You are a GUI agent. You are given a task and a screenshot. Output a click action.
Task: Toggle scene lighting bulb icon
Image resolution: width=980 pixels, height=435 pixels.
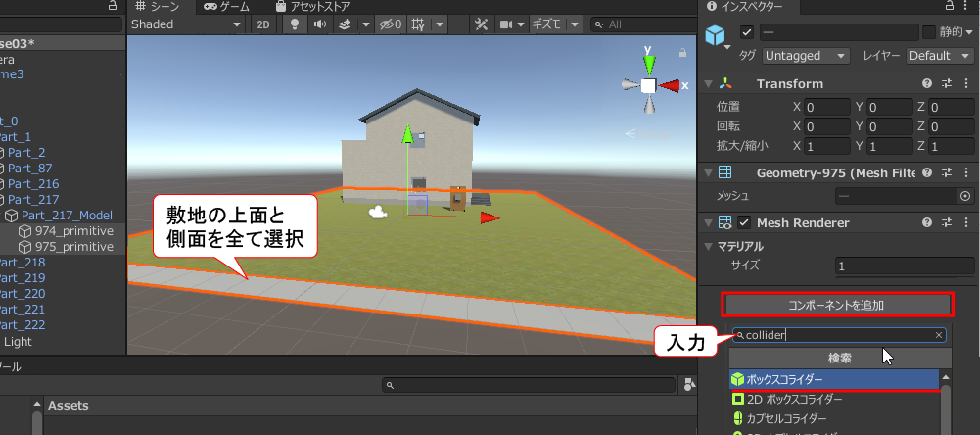[x=292, y=24]
